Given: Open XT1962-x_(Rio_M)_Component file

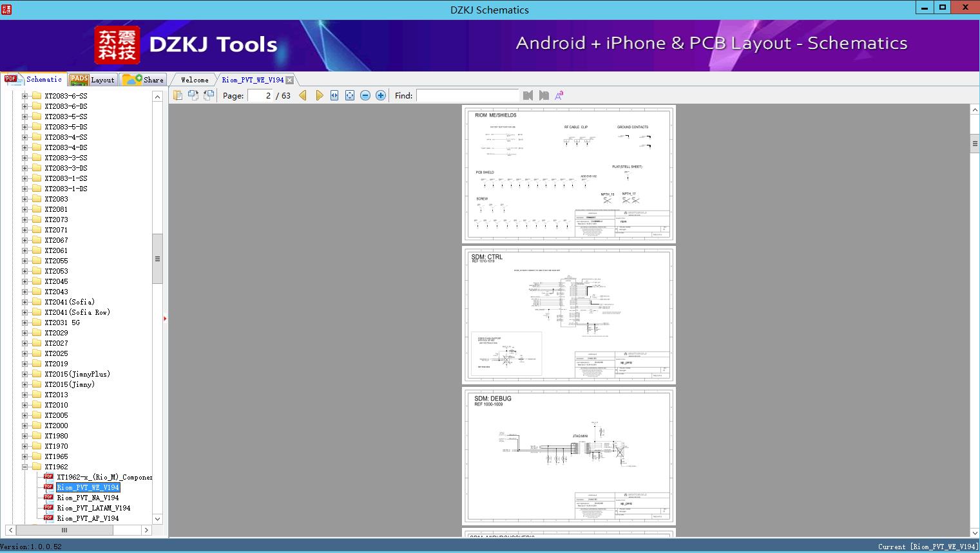Looking at the screenshot, I should pos(104,477).
